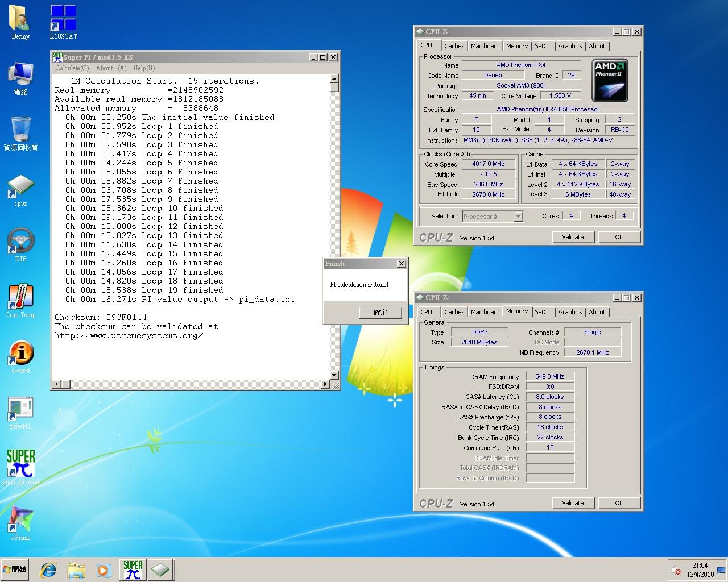Screen dimensions: 728x582
Task: Click the Loop 19 finished line
Action: [x=144, y=290]
